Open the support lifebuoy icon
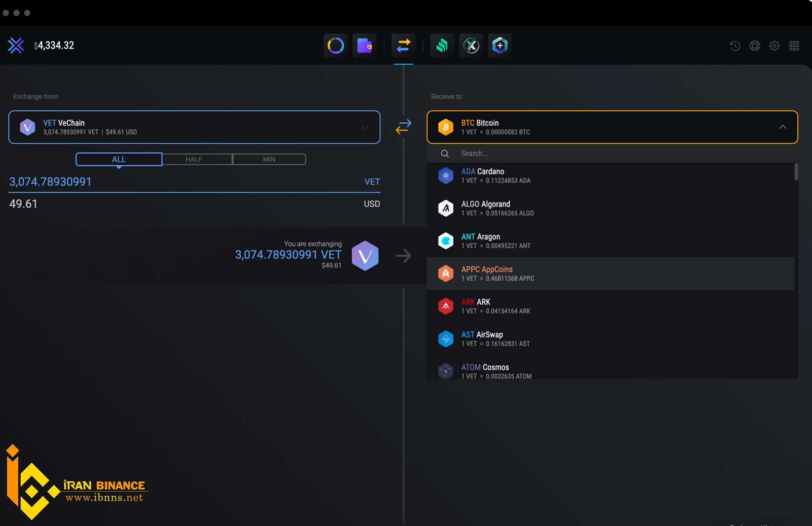Screen dimensions: 812x526 point(755,45)
